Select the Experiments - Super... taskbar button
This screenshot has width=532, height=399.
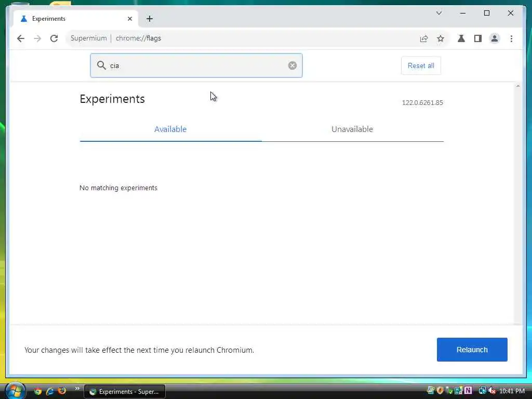click(x=125, y=392)
